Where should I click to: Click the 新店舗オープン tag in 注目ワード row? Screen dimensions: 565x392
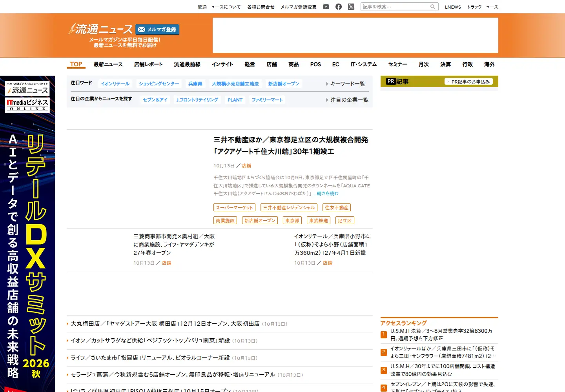coord(284,83)
